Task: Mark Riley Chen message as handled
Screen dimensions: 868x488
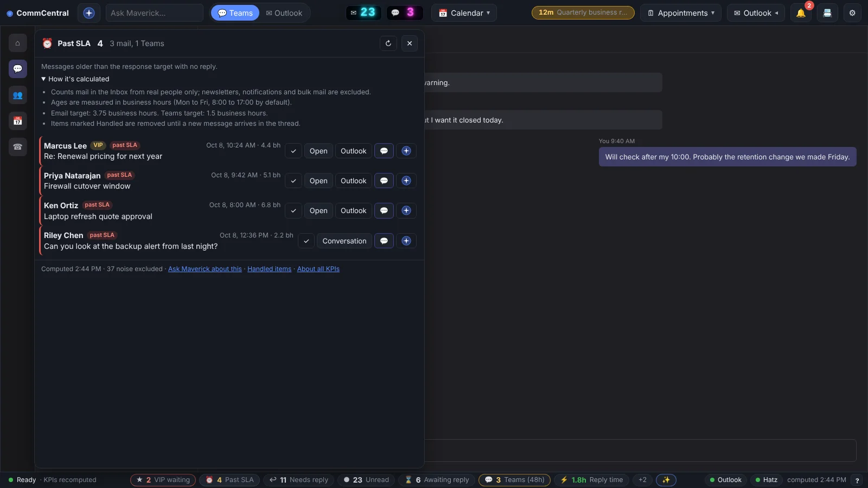Action: (x=307, y=241)
